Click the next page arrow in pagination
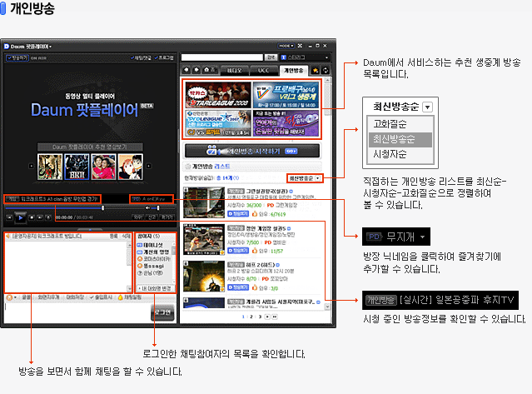The image size is (532, 394). 267,317
